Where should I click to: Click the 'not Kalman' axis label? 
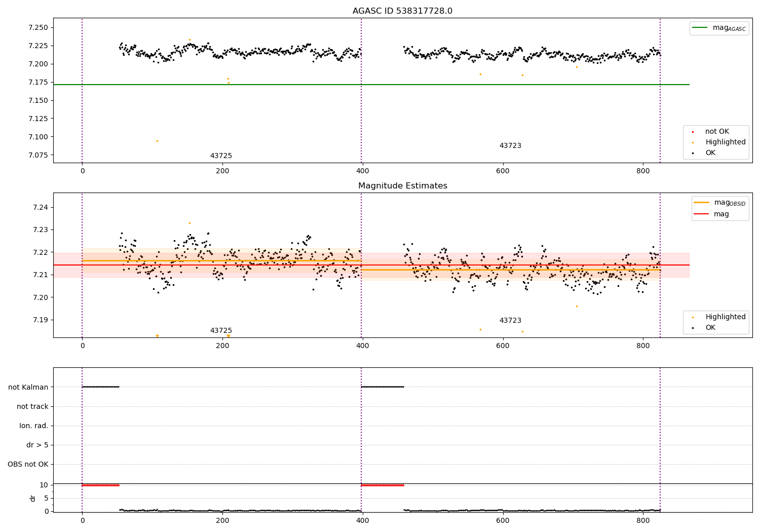click(28, 387)
